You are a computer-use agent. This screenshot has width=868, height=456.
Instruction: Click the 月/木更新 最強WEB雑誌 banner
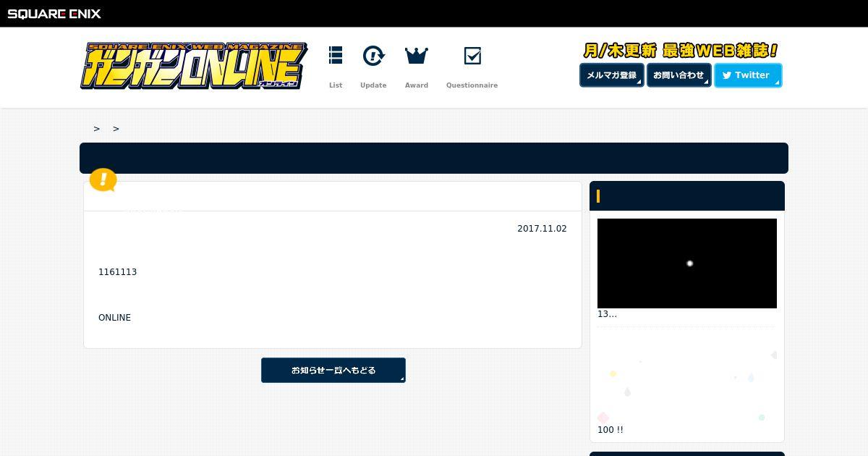tap(681, 51)
